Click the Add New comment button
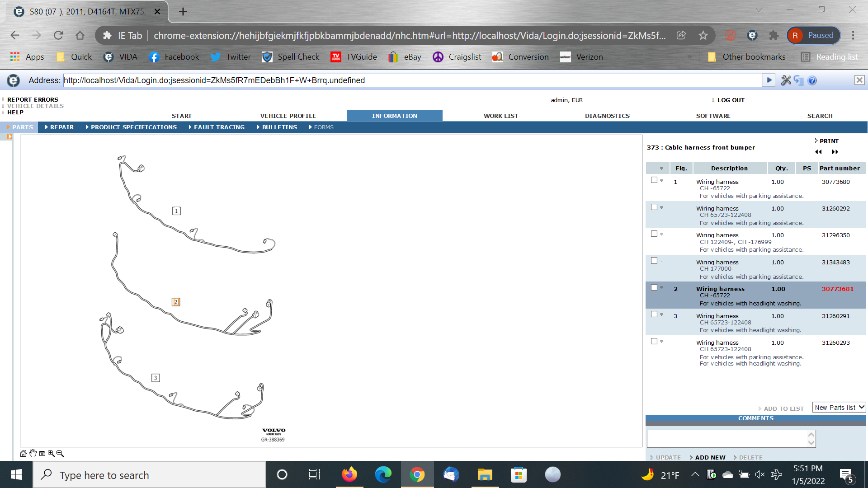The height and width of the screenshot is (488, 868). click(x=710, y=457)
